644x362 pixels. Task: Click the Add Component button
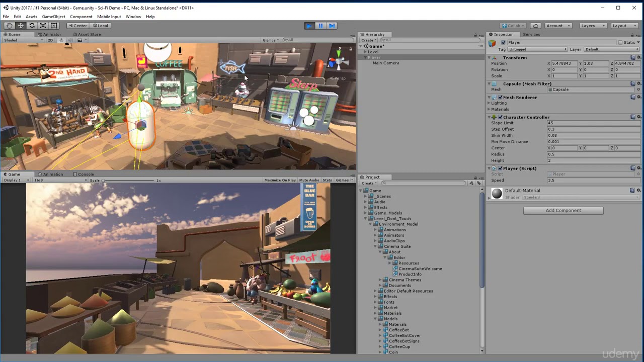click(563, 211)
